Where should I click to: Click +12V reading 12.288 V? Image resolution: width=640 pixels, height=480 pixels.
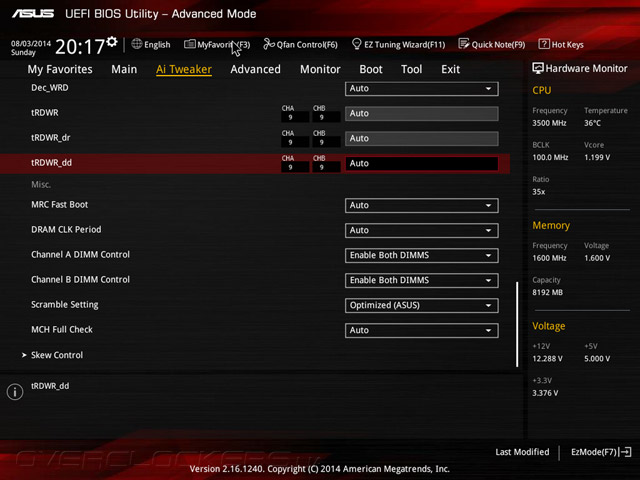(548, 358)
